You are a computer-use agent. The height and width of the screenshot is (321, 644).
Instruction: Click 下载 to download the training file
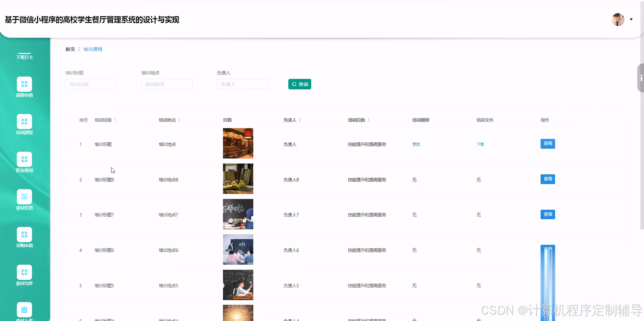tap(480, 144)
